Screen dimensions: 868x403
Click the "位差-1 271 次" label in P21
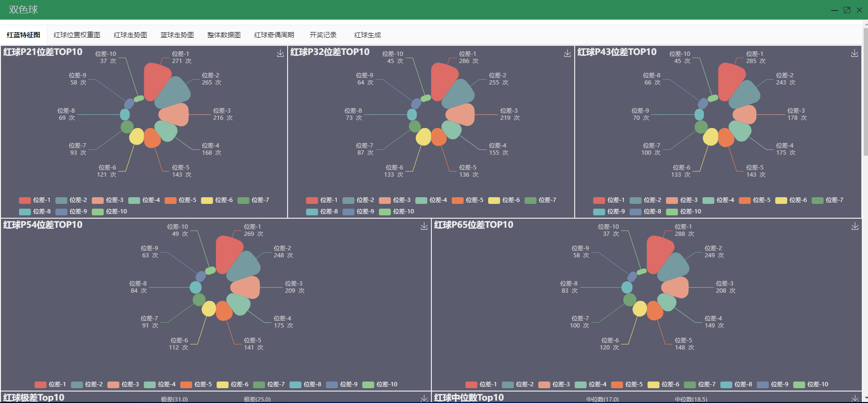click(x=182, y=57)
